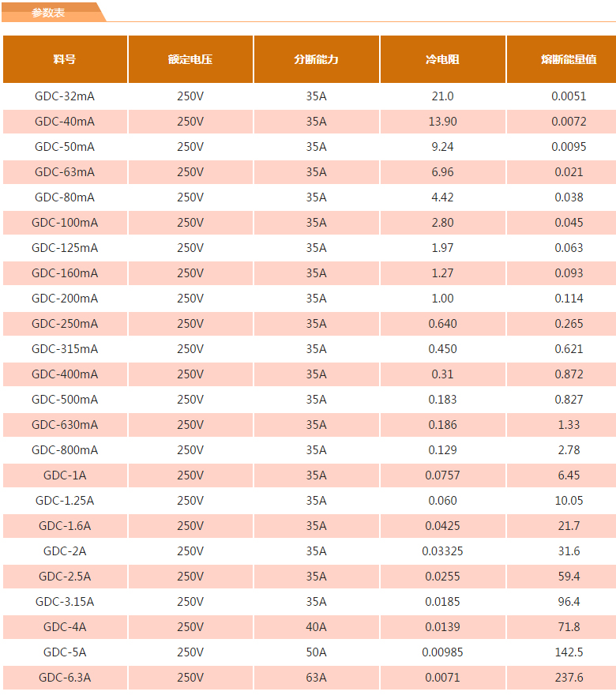The width and height of the screenshot is (616, 699).
Task: Click the fusing energy value 0.0051
Action: click(x=569, y=96)
